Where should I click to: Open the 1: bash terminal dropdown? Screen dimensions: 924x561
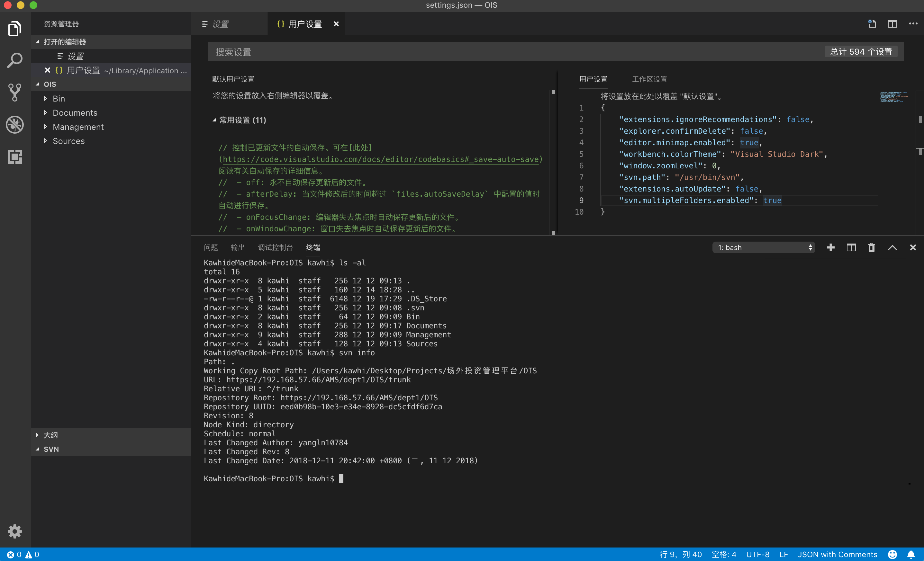tap(764, 247)
